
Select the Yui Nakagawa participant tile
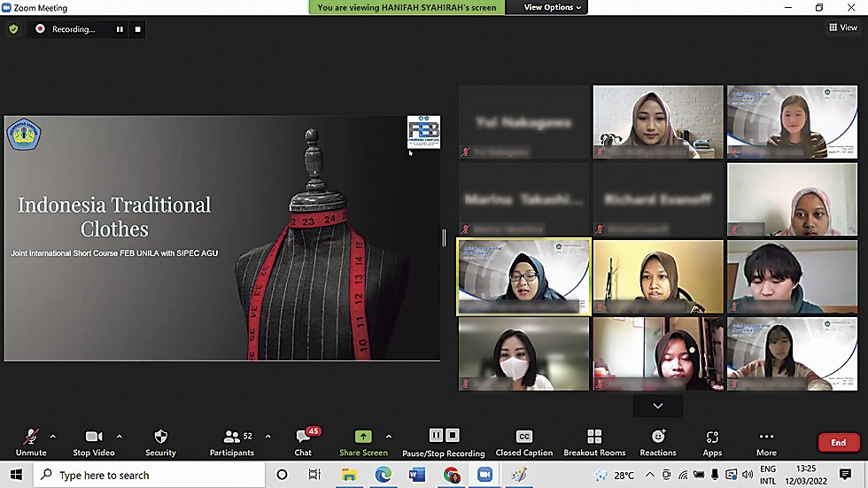[x=523, y=121]
